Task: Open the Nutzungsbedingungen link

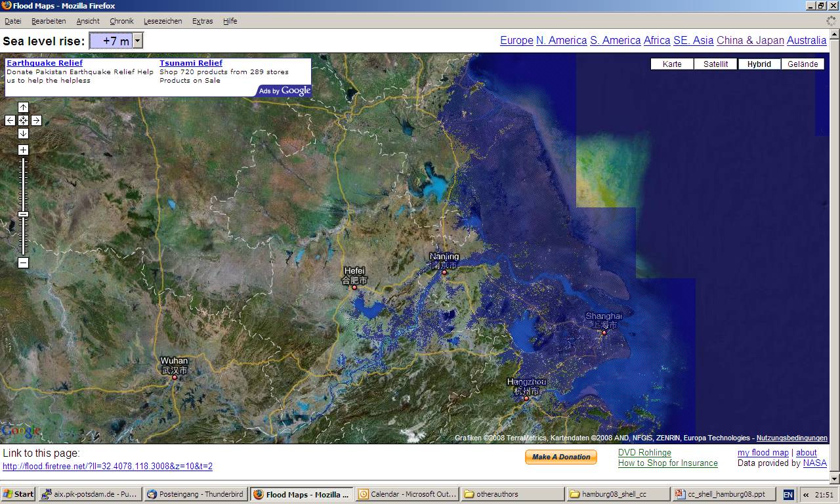Action: pyautogui.click(x=792, y=438)
